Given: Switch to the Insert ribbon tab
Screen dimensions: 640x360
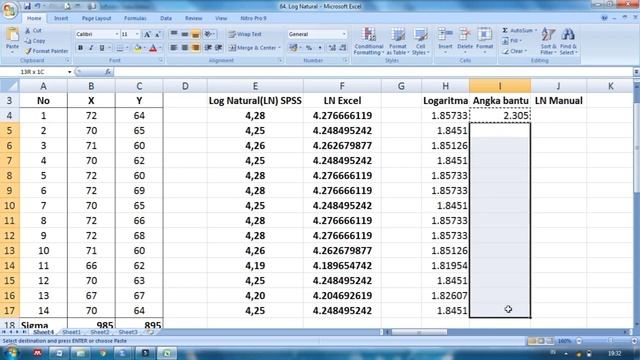Looking at the screenshot, I should [x=61, y=18].
